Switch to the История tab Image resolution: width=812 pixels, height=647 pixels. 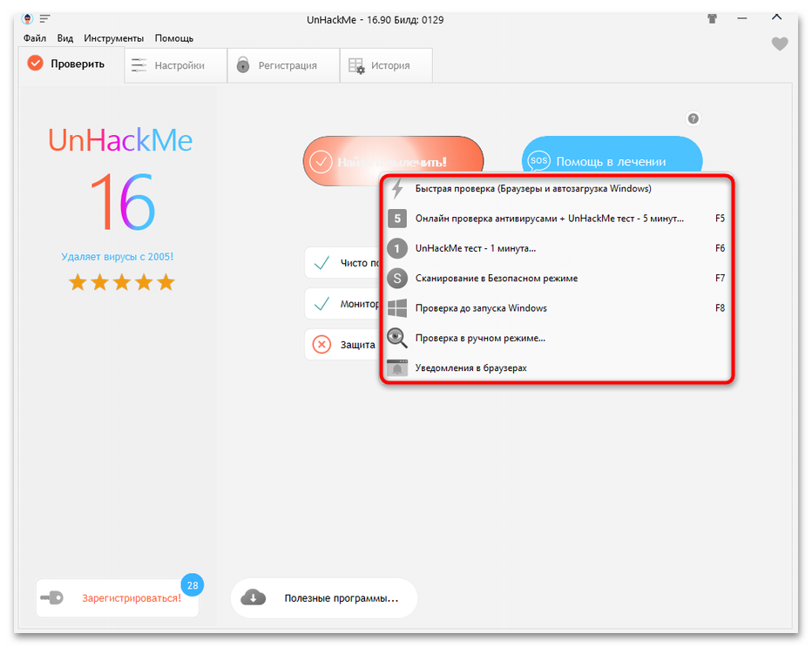(x=386, y=65)
